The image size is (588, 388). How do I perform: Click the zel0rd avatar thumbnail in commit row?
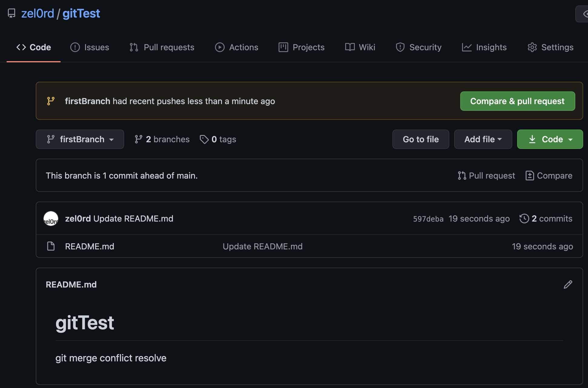point(51,219)
